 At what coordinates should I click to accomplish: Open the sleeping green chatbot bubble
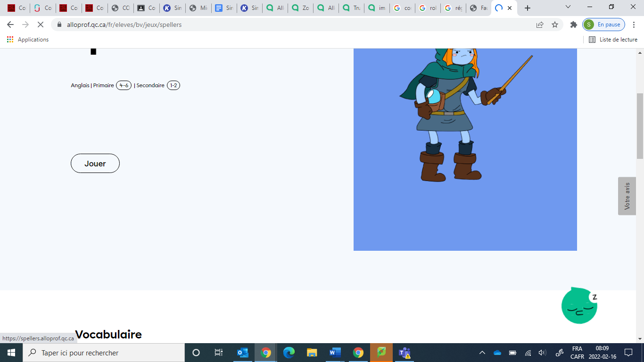(x=579, y=306)
